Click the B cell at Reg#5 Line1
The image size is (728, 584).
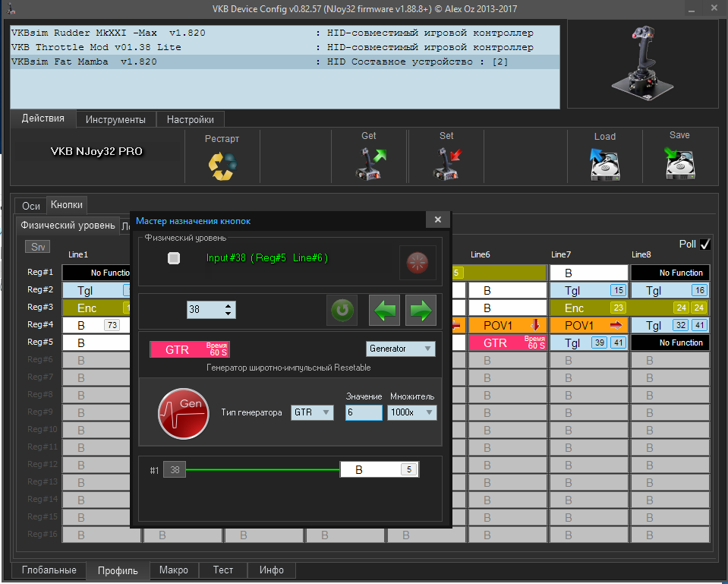point(96,343)
